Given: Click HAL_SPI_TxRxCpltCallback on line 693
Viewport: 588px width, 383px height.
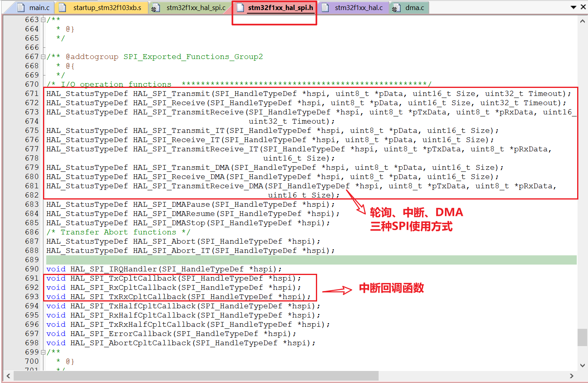Looking at the screenshot, I should tap(128, 297).
